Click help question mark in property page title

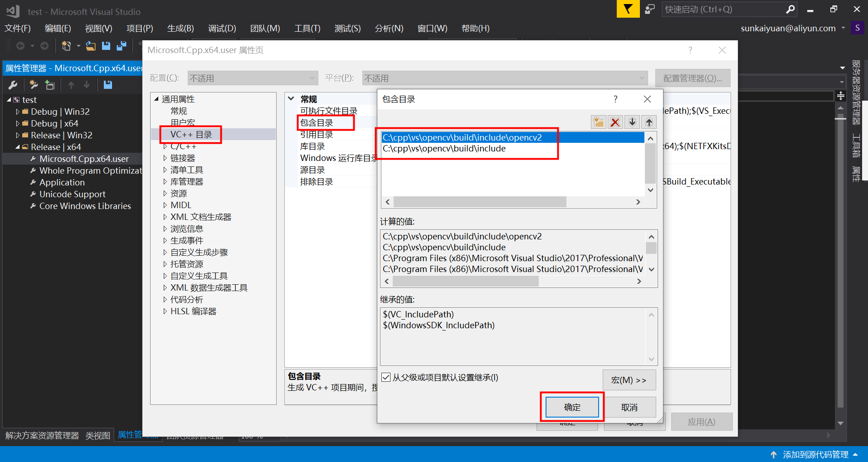click(690, 50)
